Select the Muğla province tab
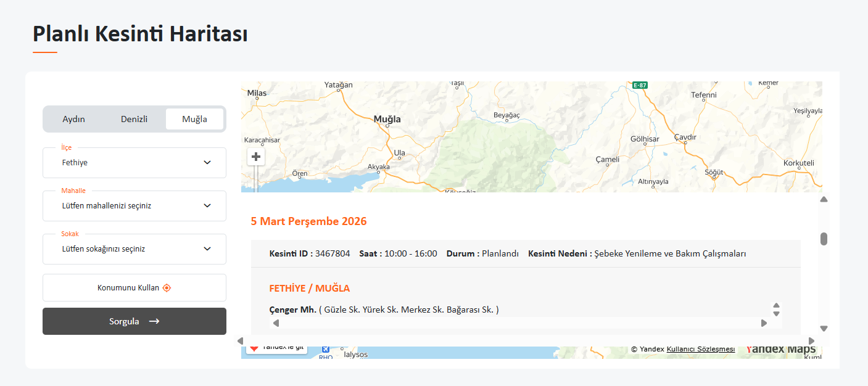This screenshot has height=386, width=868. coord(194,119)
